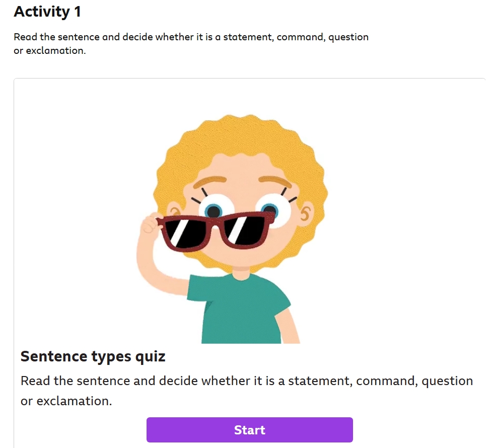Click the character's right eyebrow
The width and height of the screenshot is (489, 448).
(x=275, y=181)
